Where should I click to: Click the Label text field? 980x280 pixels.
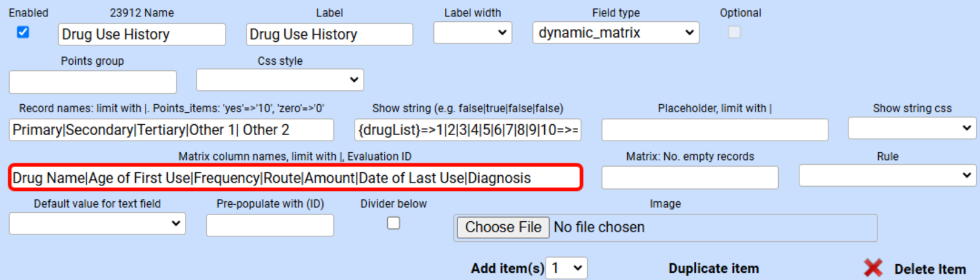click(x=329, y=35)
